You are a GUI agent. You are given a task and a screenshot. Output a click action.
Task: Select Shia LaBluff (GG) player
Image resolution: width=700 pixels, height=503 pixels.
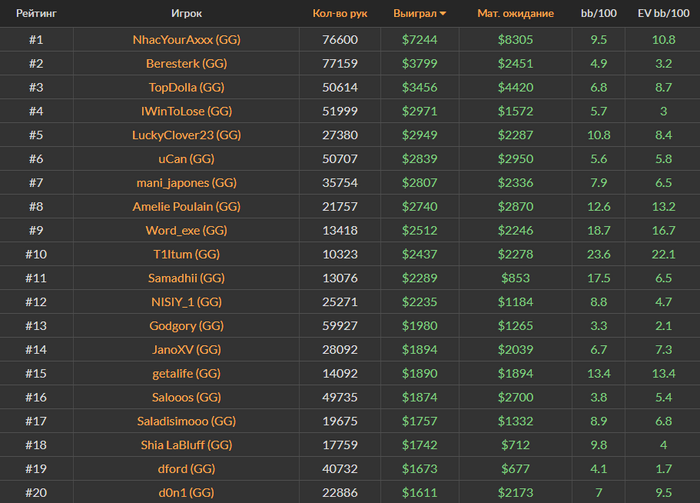186,445
